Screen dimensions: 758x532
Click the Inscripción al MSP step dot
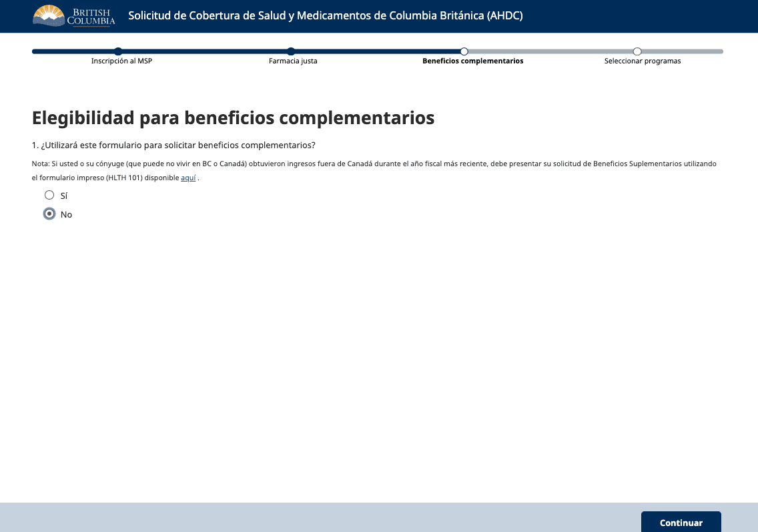tap(118, 51)
